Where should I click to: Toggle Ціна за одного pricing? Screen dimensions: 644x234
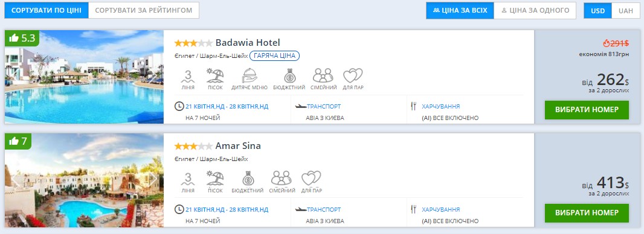(535, 10)
